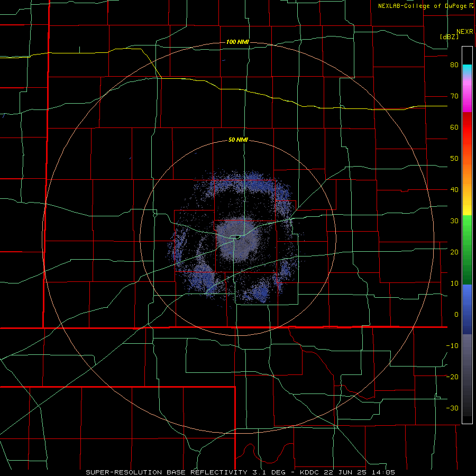
Task: Click the 40 value on the dBZ scale
Action: (x=454, y=190)
